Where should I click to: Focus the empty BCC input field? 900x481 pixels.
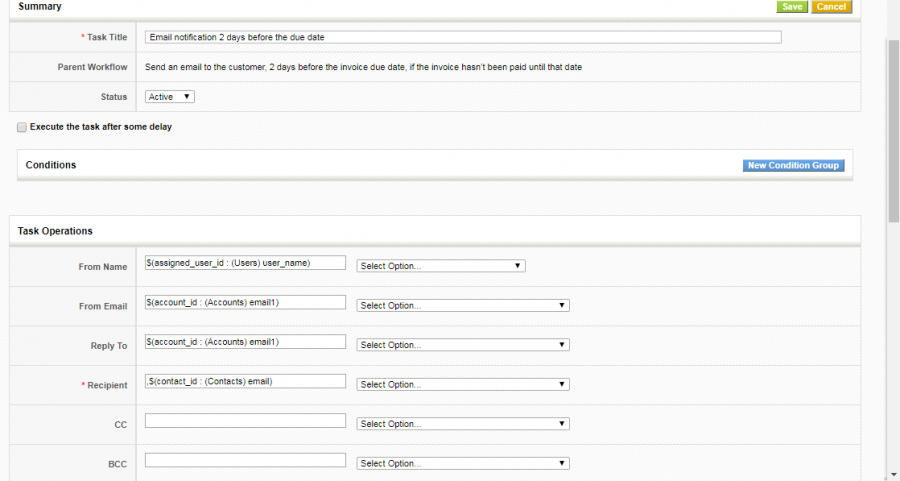point(245,460)
